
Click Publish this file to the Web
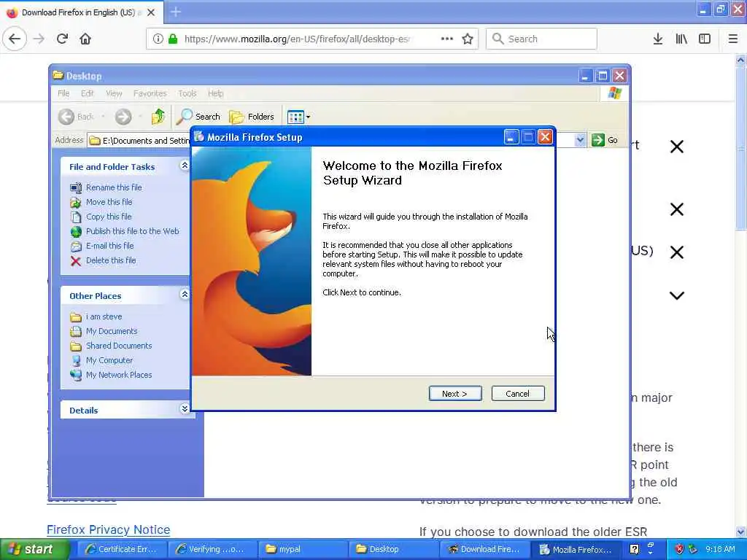pyautogui.click(x=133, y=231)
